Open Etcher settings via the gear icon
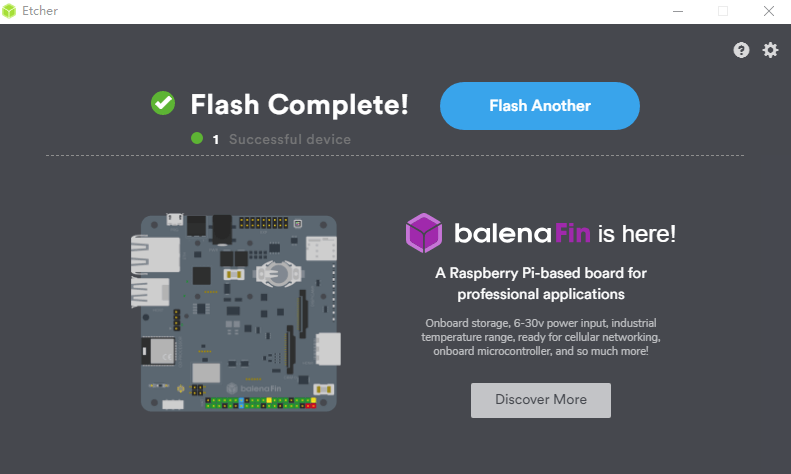 [770, 50]
